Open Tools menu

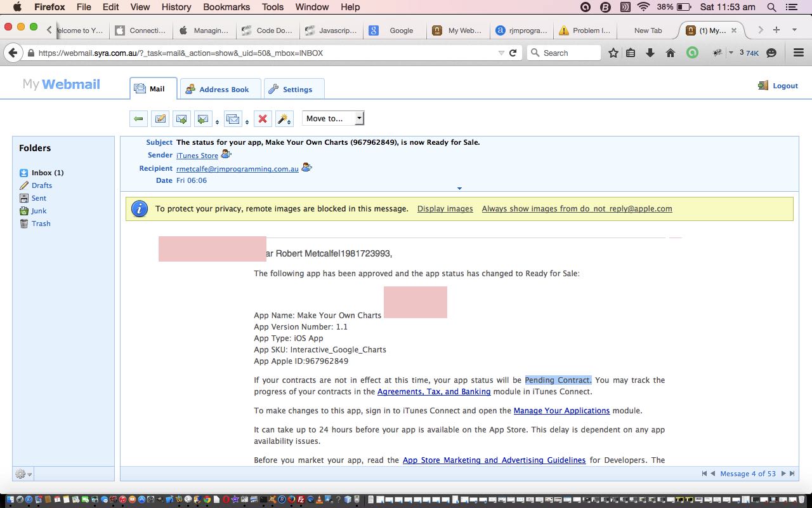pos(273,7)
